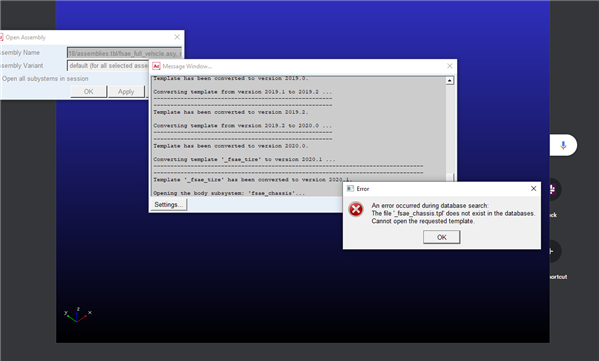Click line 'Opening the body subsystem: 'fsae_chassis'...'
Viewport: 599px width, 361px height.
[x=229, y=193]
